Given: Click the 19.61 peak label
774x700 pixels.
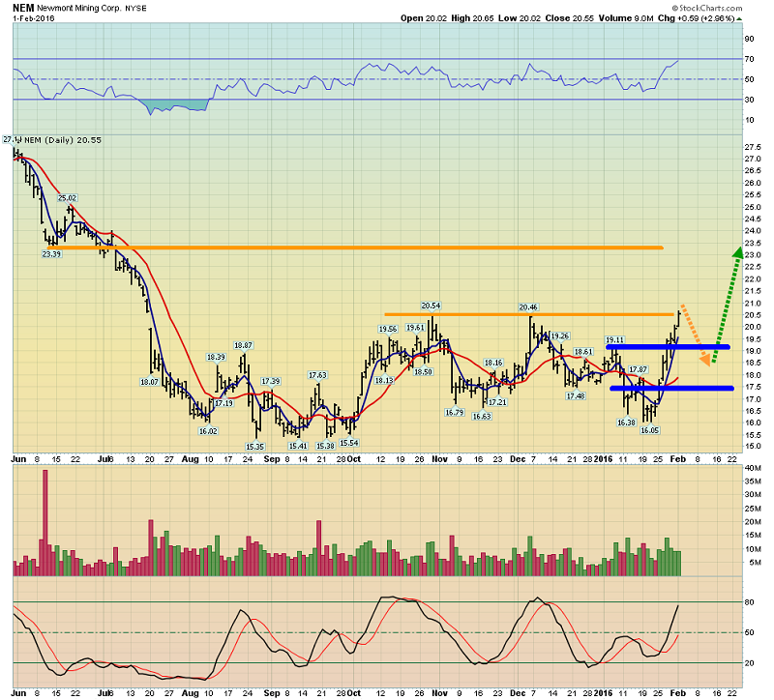Looking at the screenshot, I should [x=415, y=328].
